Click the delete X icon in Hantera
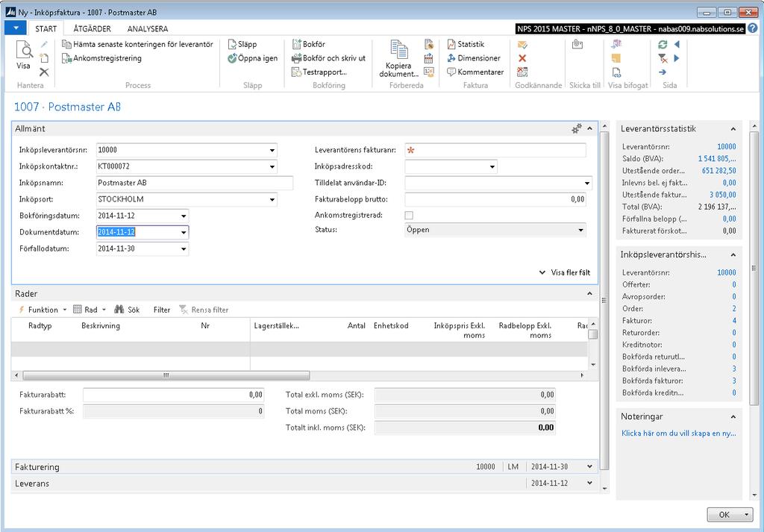The width and height of the screenshot is (764, 532). click(x=44, y=72)
